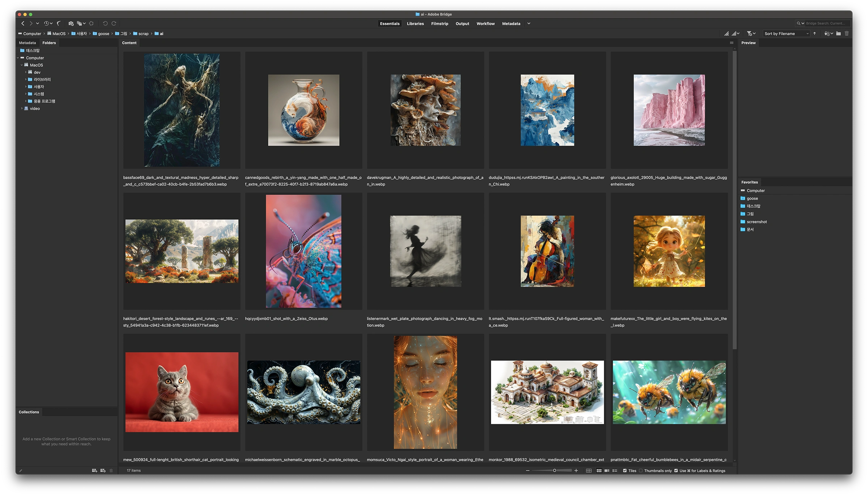Click the search magnifier icon
The image size is (868, 495).
tap(798, 24)
